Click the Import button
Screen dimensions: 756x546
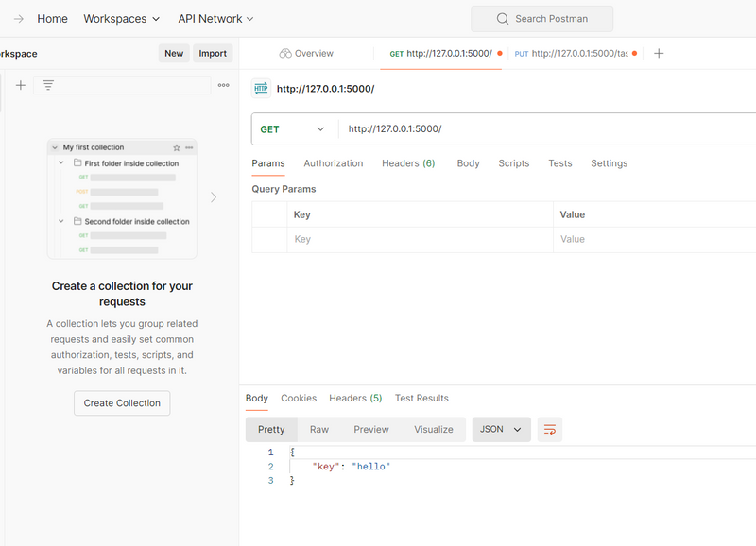(213, 54)
